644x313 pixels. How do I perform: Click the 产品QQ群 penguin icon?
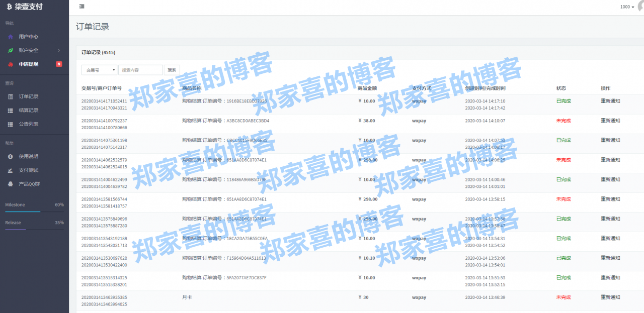point(10,184)
